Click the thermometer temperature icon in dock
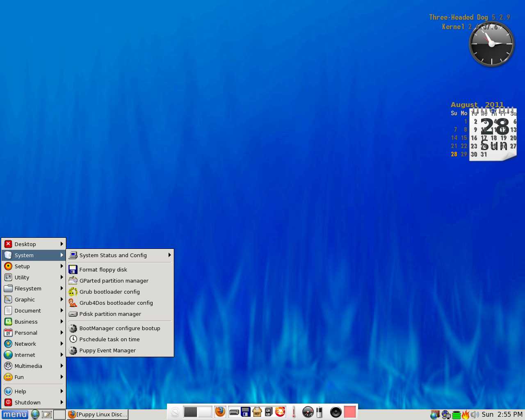525x420 pixels. point(294,412)
